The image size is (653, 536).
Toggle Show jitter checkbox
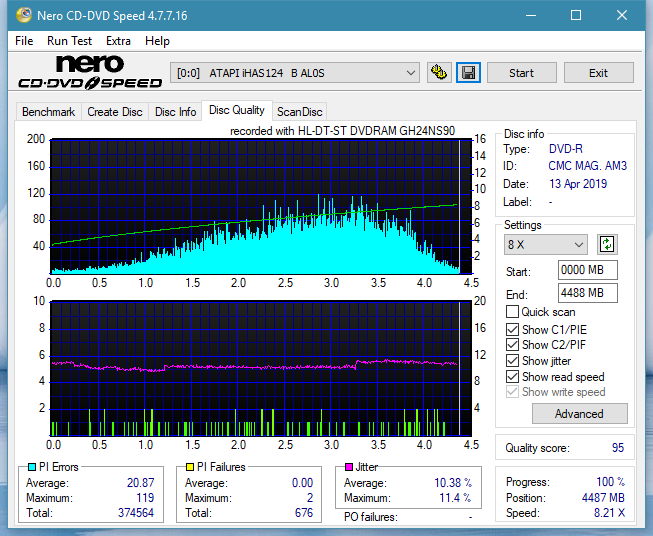click(512, 361)
